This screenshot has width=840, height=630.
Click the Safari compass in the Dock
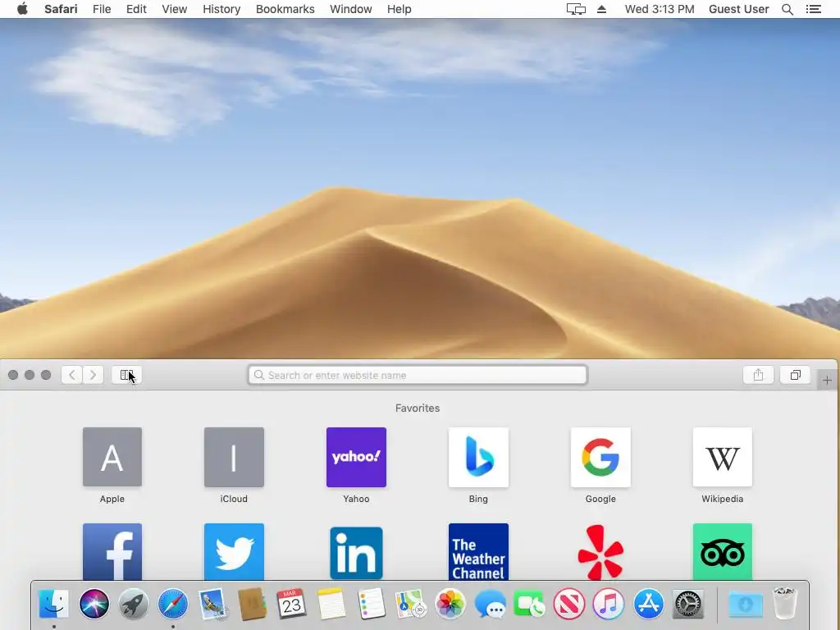coord(173,604)
